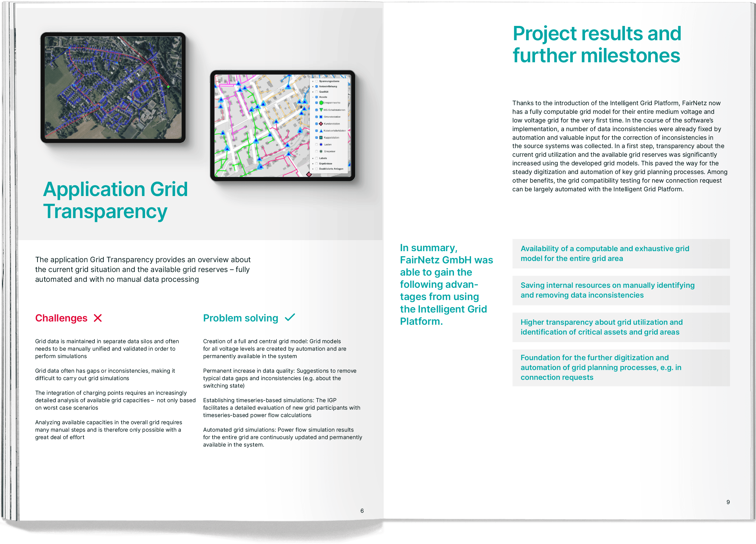Screen dimensions: 756x544
Task: Click the gray Einspeiser circle icon
Action: pyautogui.click(x=321, y=151)
